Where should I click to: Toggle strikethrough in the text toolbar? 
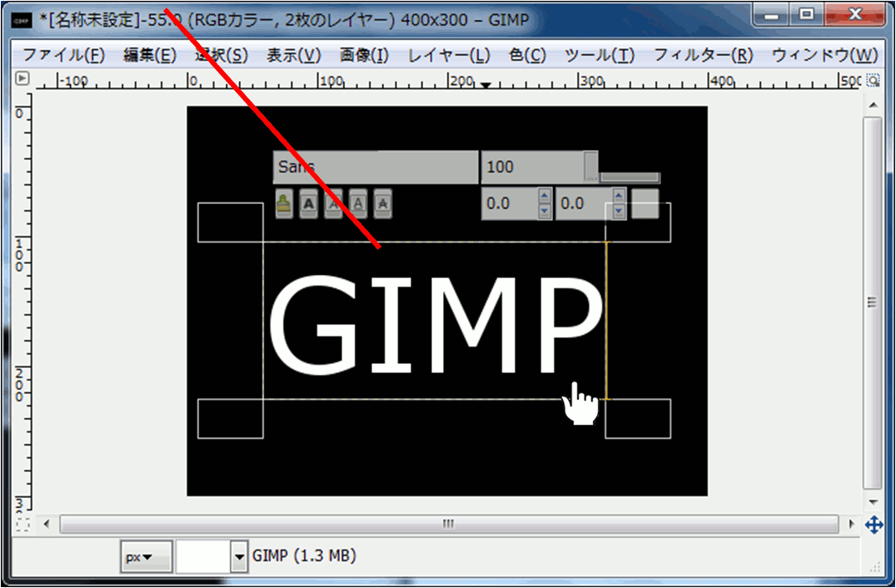(383, 203)
